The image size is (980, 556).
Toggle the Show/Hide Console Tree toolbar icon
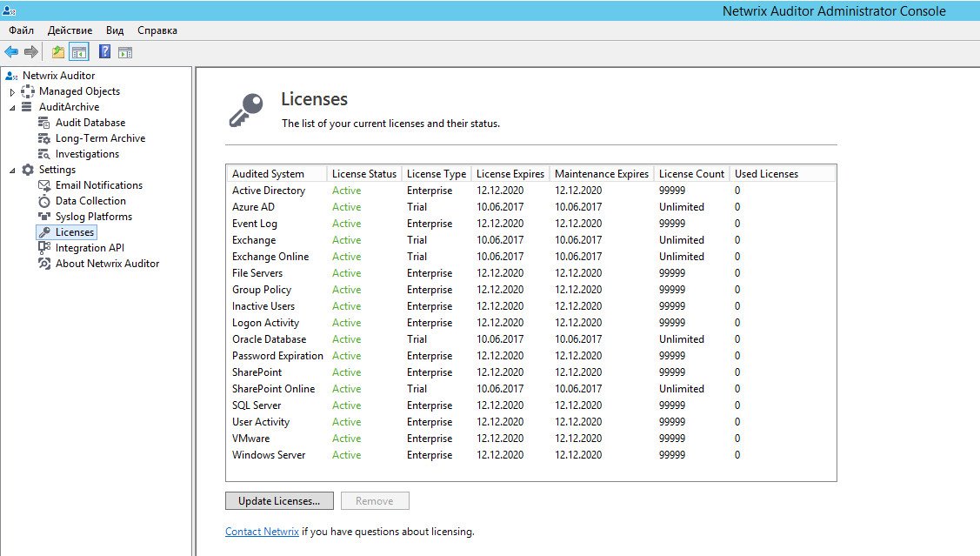[79, 52]
